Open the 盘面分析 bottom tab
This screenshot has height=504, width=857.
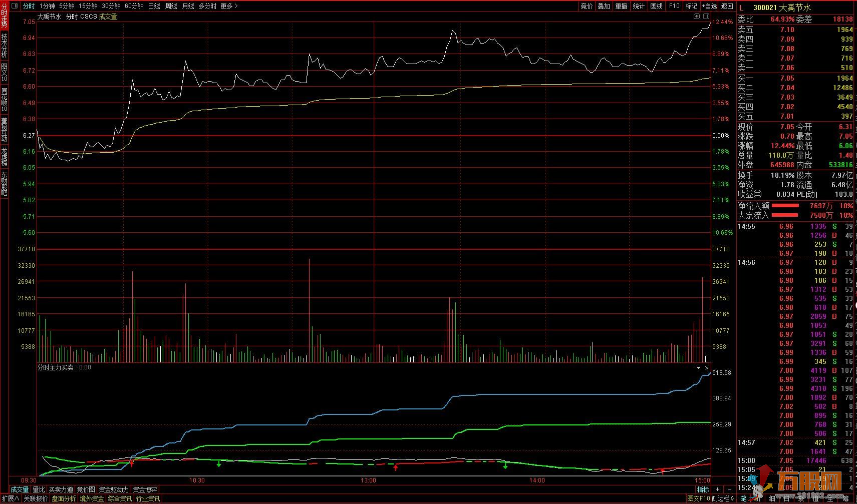[64, 498]
